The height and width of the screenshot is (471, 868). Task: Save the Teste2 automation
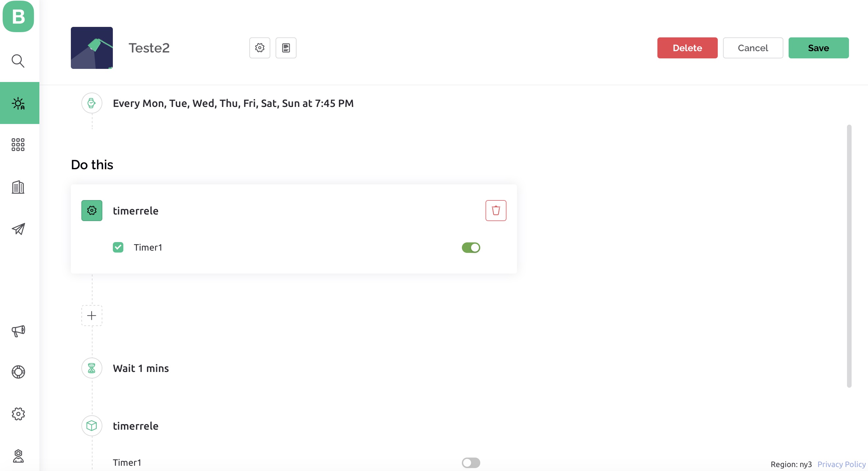[x=818, y=48]
